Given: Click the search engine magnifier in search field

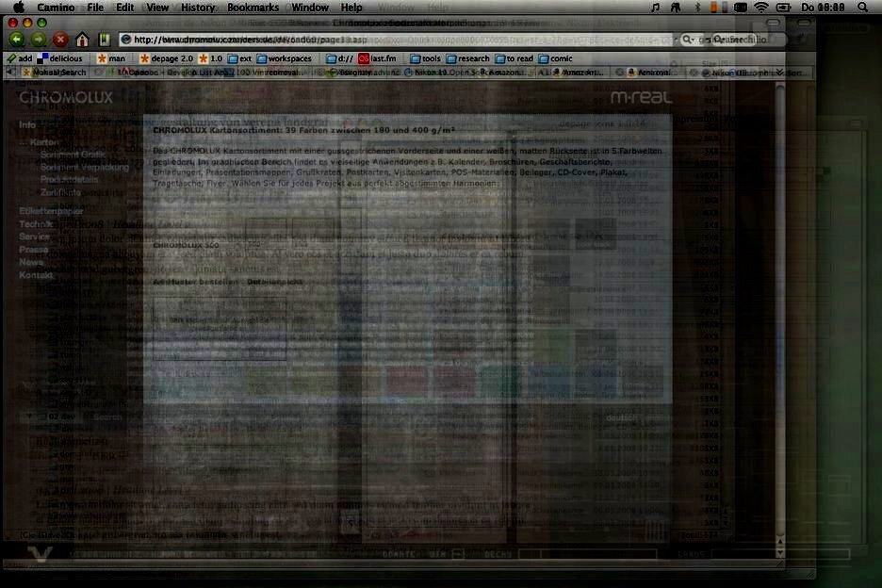Looking at the screenshot, I should 687,40.
